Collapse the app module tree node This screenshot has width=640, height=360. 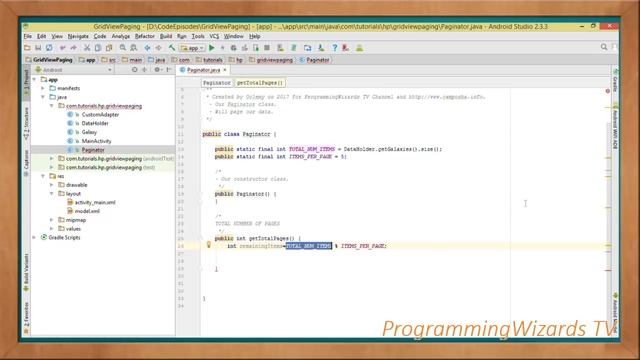(34, 80)
